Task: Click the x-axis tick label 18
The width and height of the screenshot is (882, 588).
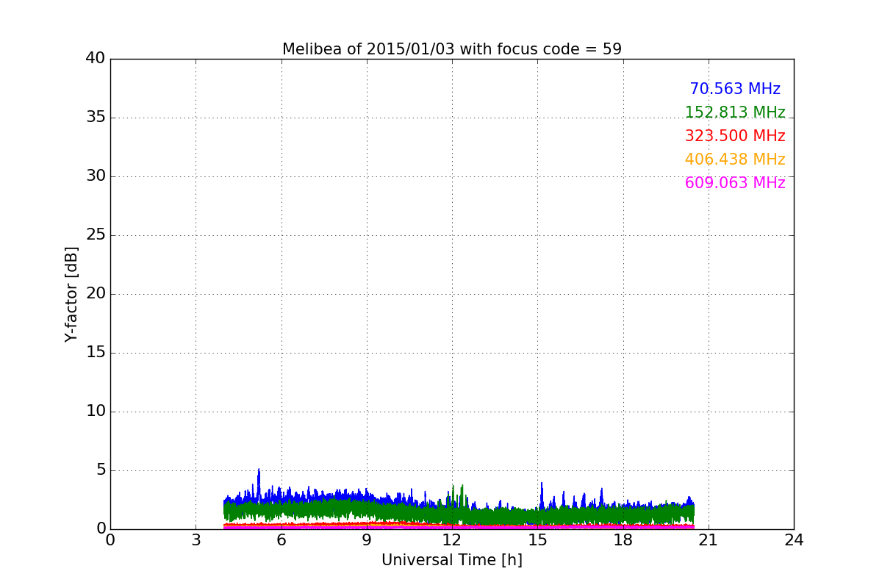Action: [623, 540]
